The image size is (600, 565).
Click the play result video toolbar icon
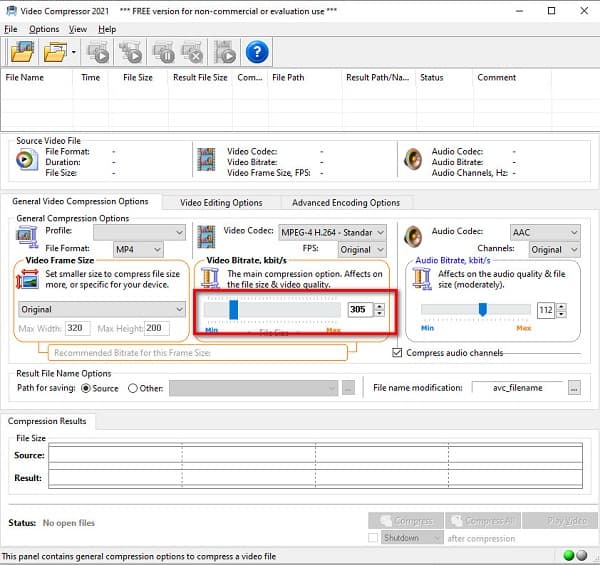point(225,52)
